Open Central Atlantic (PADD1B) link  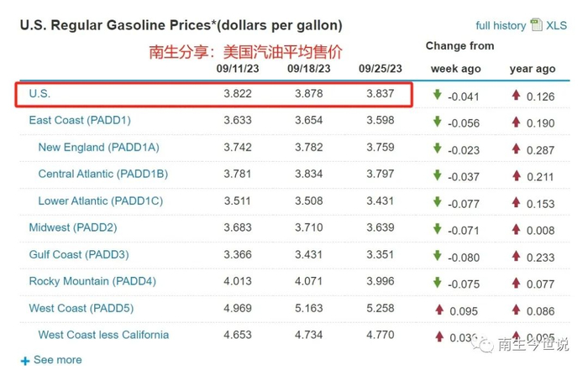point(102,174)
